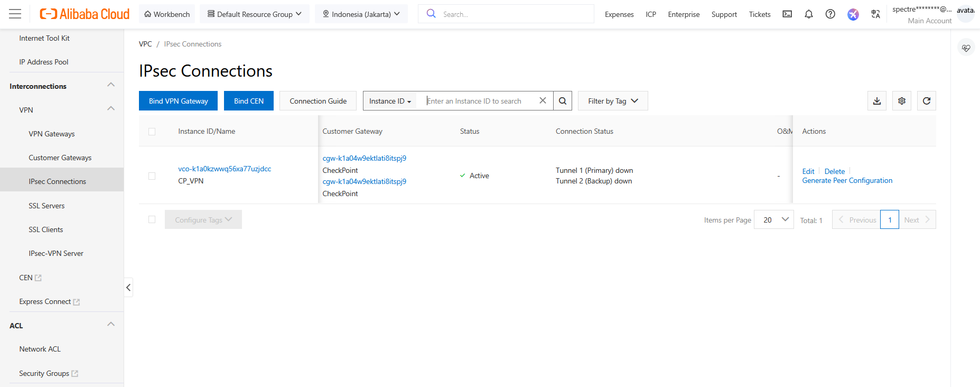
Task: Select all rows via header checkbox
Action: click(152, 132)
